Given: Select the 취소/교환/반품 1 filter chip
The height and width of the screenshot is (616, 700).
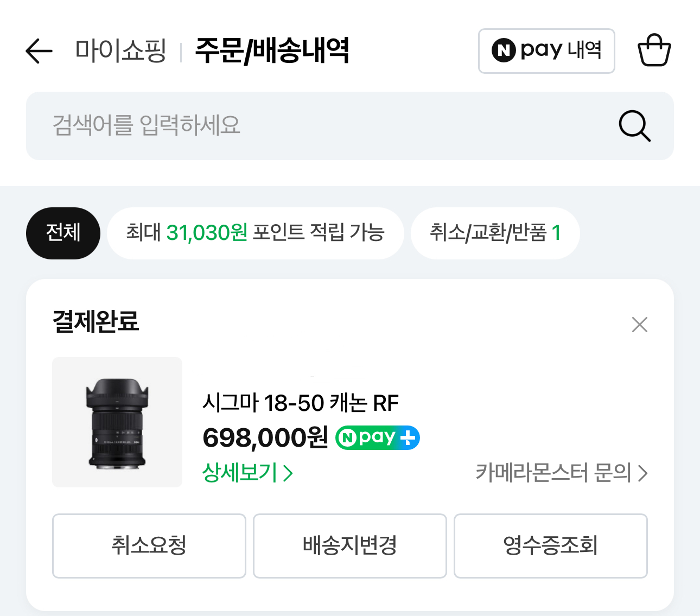Looking at the screenshot, I should (x=495, y=233).
